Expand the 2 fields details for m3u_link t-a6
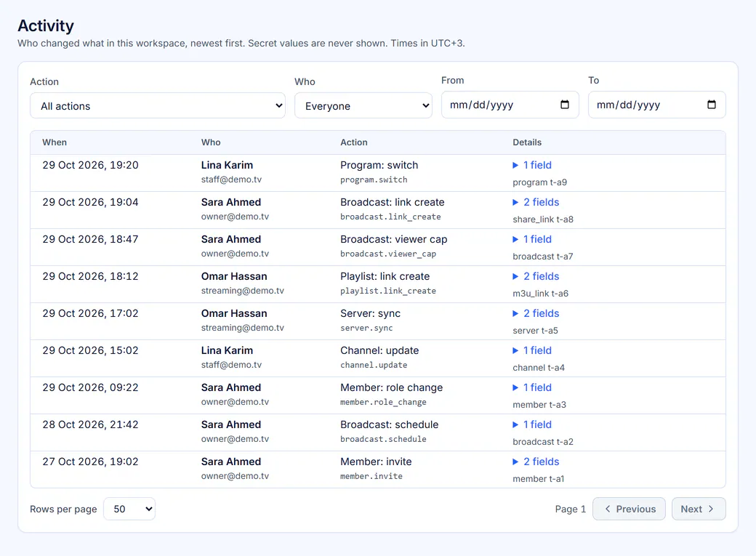The image size is (756, 556). (x=536, y=276)
